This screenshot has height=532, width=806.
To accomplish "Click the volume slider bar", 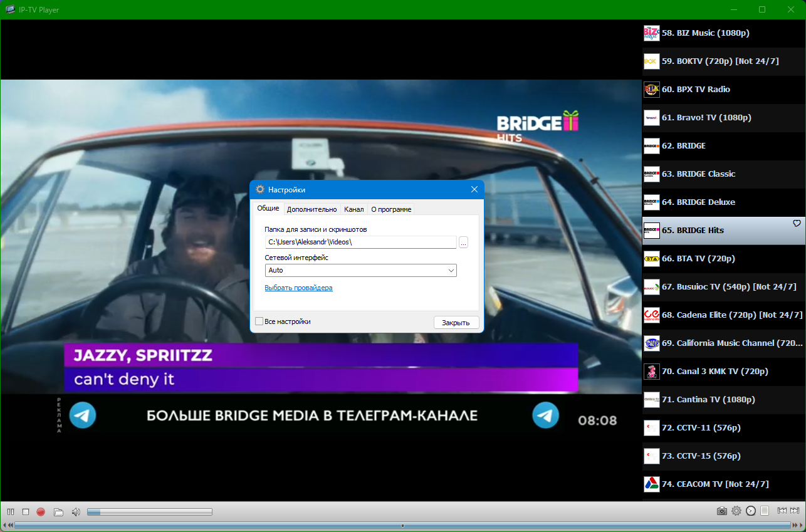I will point(149,512).
